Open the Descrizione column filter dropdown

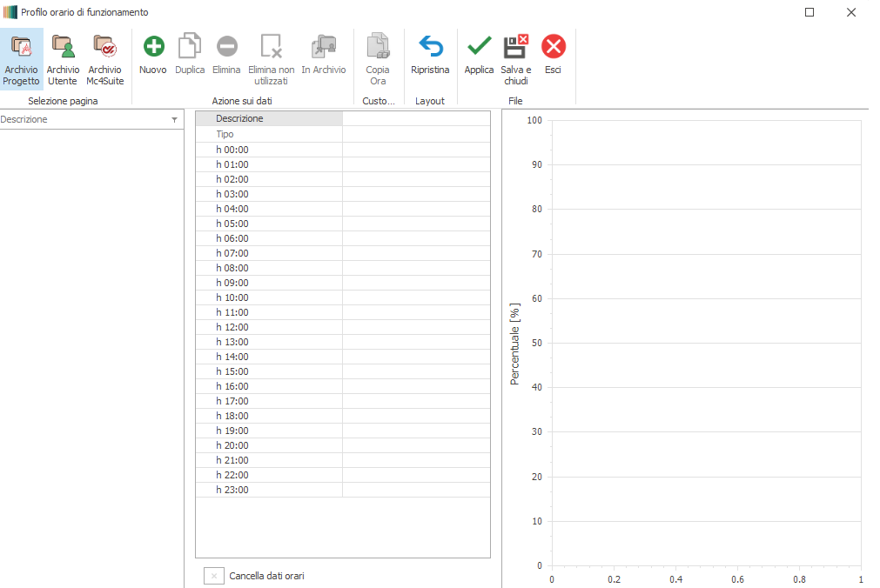pyautogui.click(x=174, y=120)
